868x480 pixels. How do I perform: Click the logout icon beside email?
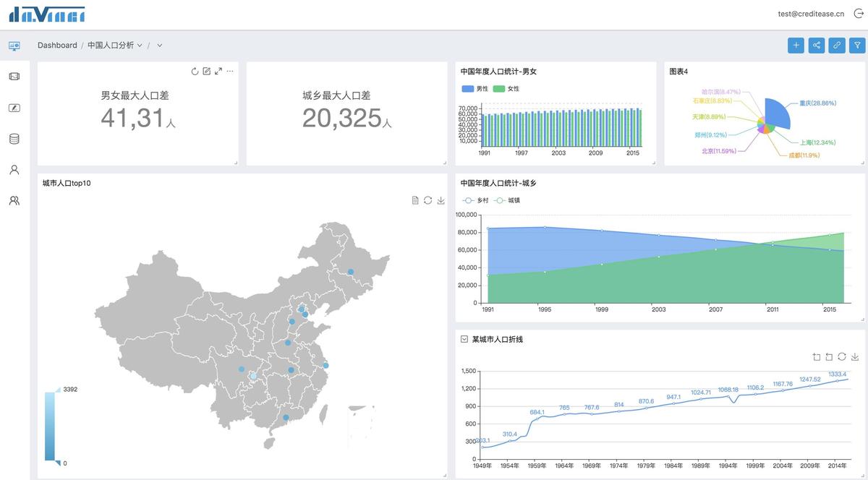pos(859,13)
